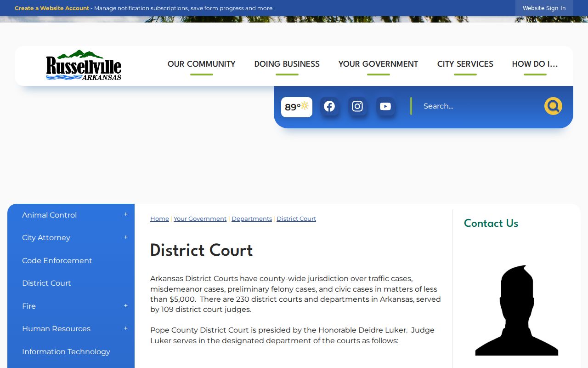588x368 pixels.
Task: Open the City Services menu
Action: pos(465,64)
